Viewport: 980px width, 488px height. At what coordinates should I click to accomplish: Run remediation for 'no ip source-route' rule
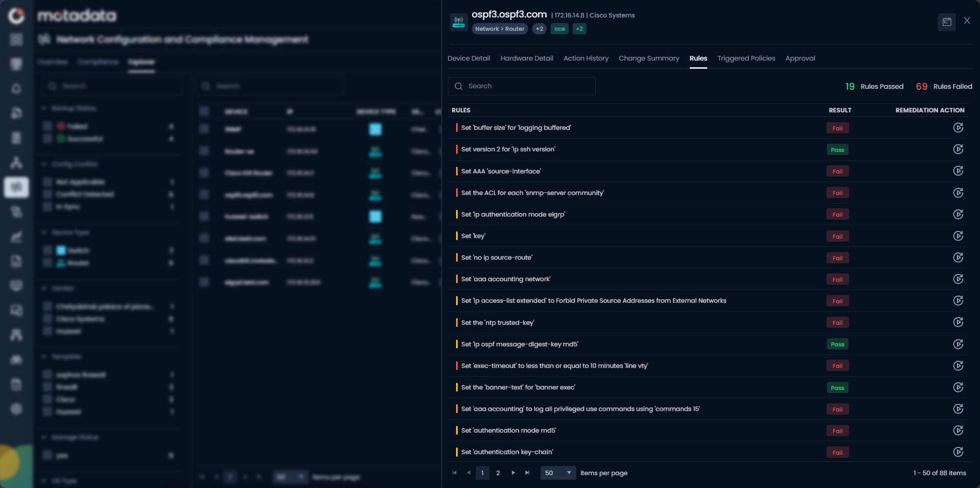(958, 258)
